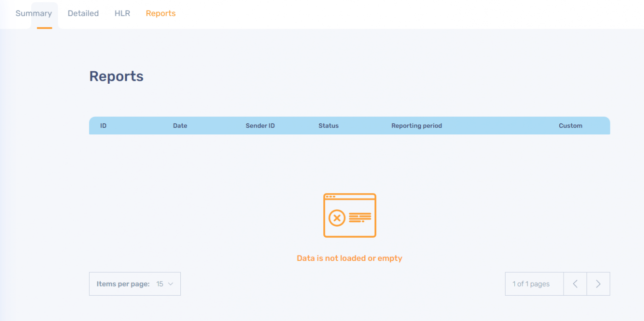Expand the chevron beside the 15 value
Viewport: 644px width, 321px height.
coord(171,284)
